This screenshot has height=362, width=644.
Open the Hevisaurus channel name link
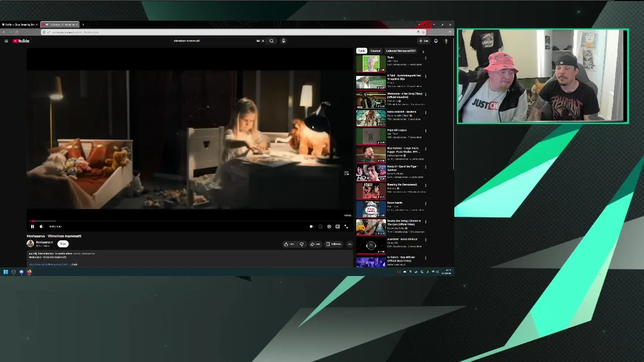click(43, 242)
